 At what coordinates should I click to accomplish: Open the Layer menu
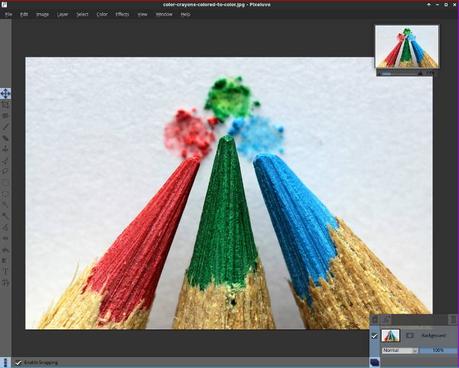tap(62, 14)
